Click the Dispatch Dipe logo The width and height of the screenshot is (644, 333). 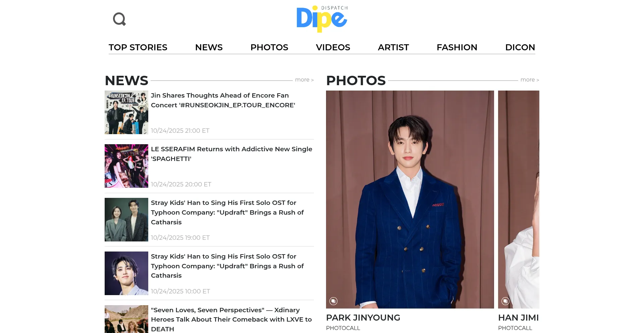322,19
